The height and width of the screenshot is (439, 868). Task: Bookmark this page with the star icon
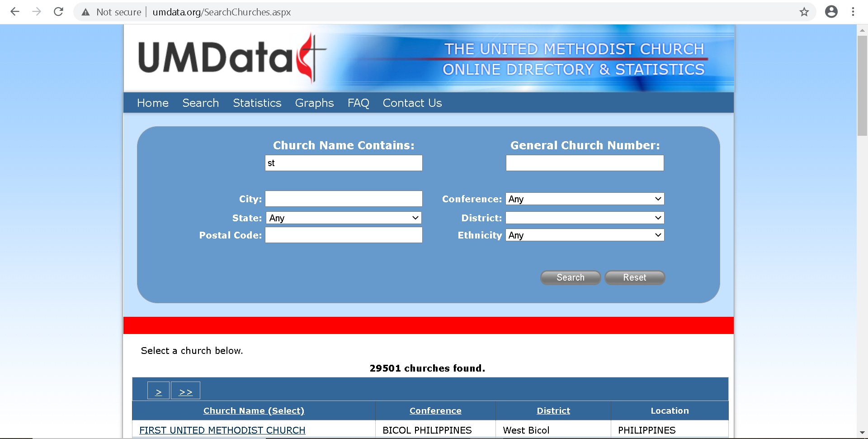[804, 12]
